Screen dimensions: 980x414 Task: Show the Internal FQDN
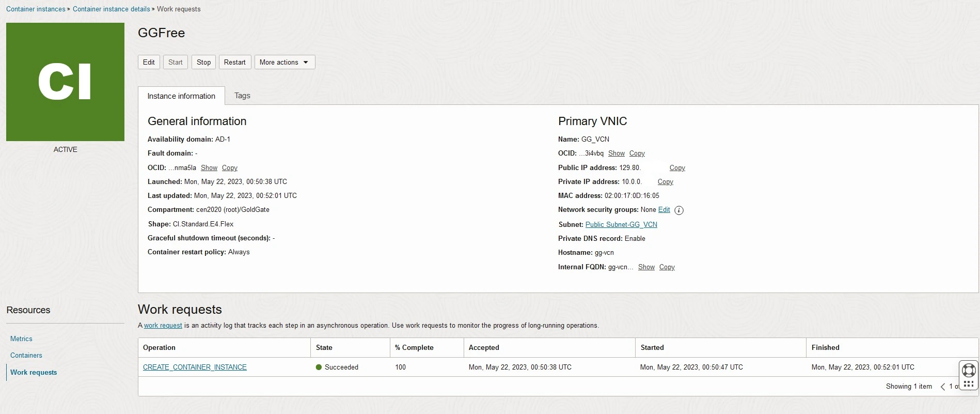pos(646,267)
